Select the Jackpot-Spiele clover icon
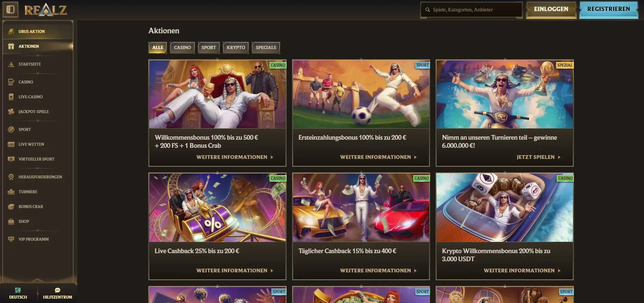This screenshot has width=644, height=303. coord(11,111)
